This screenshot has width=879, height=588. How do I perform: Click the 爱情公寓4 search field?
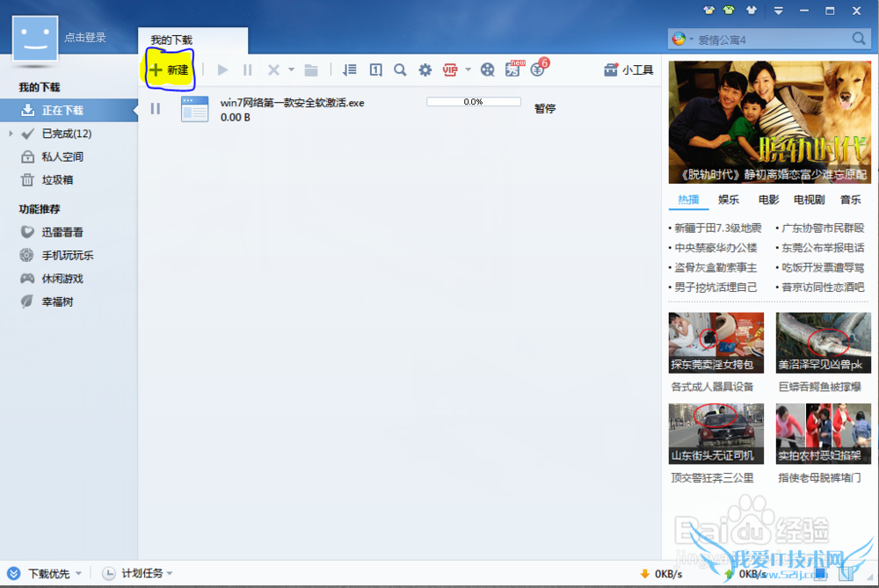point(771,40)
